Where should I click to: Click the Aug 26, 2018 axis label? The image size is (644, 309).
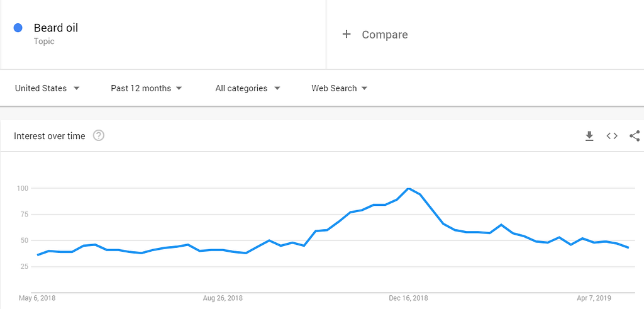pyautogui.click(x=223, y=298)
